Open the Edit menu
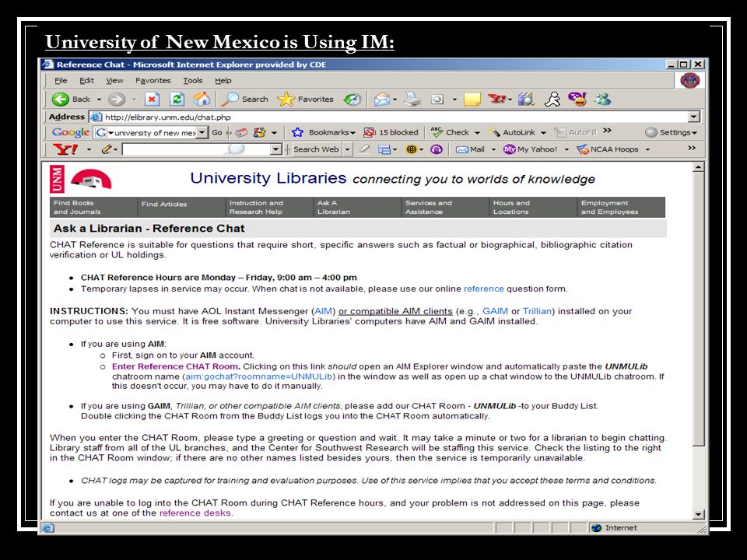The image size is (747, 560). pos(86,80)
